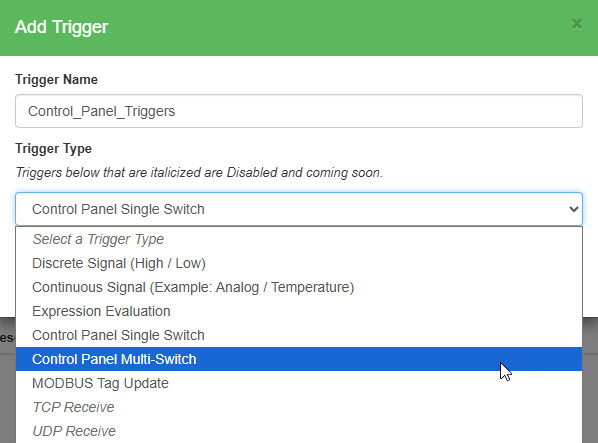Collapse the Trigger Type combo box field
The height and width of the screenshot is (443, 598).
coord(299,209)
